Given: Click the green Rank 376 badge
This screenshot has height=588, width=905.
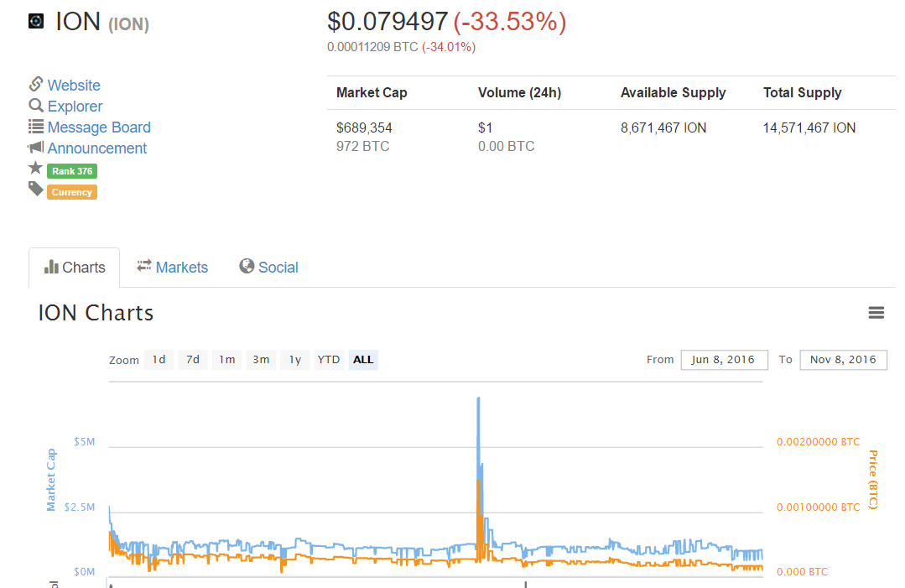Looking at the screenshot, I should [x=72, y=171].
